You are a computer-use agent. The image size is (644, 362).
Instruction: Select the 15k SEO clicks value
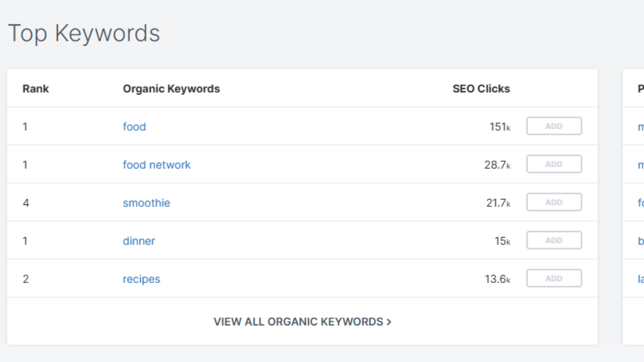(502, 241)
